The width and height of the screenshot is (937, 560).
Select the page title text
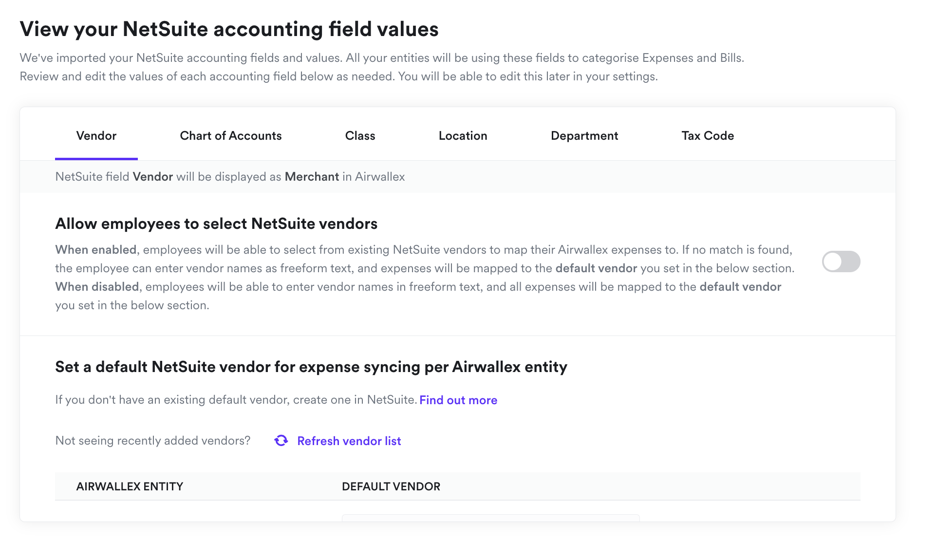(229, 29)
